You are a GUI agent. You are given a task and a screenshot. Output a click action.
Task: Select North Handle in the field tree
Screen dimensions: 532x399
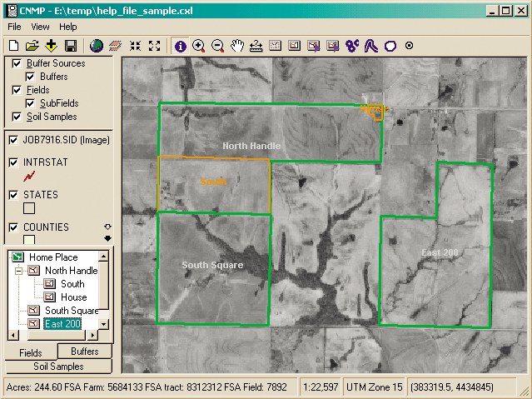72,271
